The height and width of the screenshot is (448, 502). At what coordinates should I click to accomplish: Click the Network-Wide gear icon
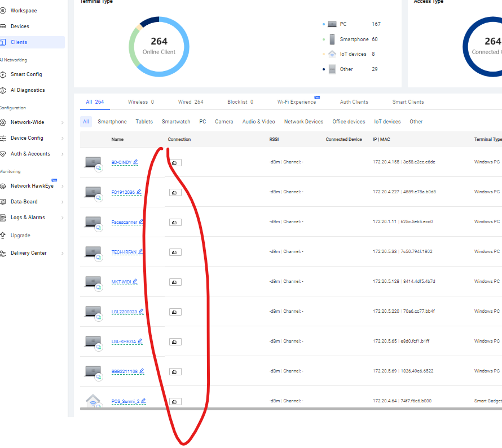pyautogui.click(x=3, y=122)
